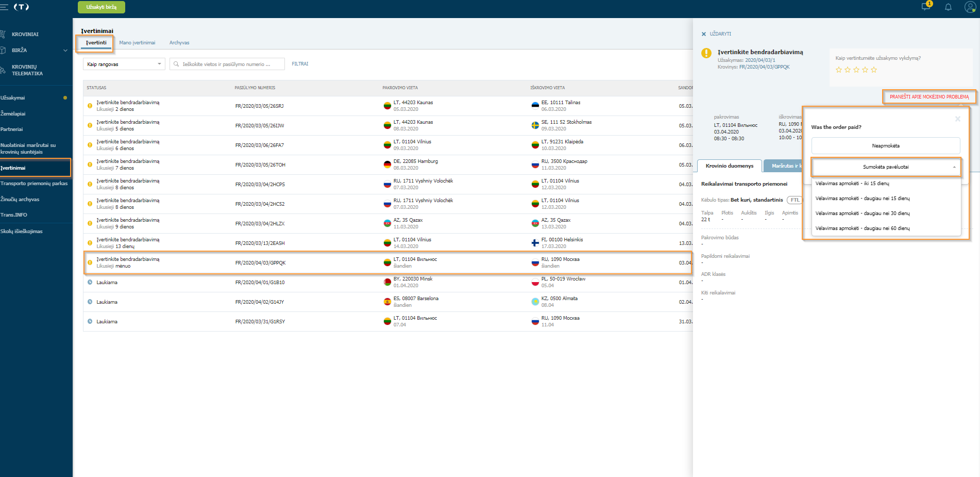Image resolution: width=980 pixels, height=477 pixels.
Task: Select 'Vėlavimas apmokėti - daugiau nei 60 dienų'
Action: click(x=886, y=228)
